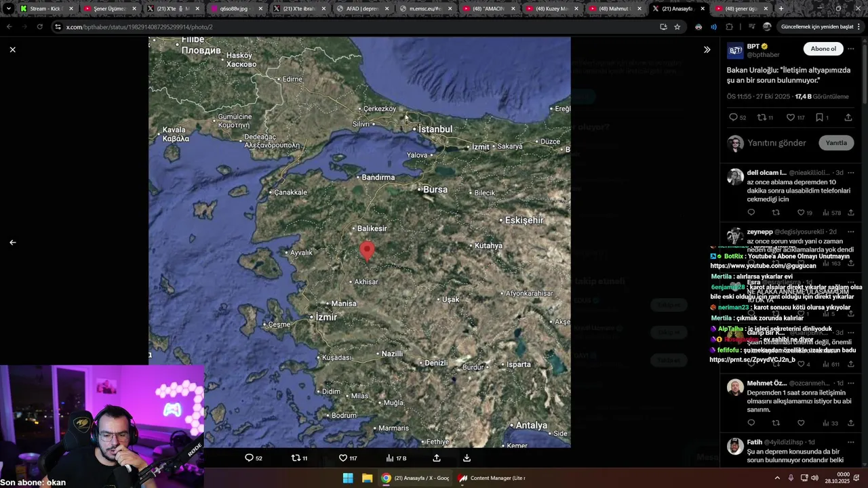Image resolution: width=868 pixels, height=488 pixels.
Task: Switch to the AFAD tab
Action: [x=361, y=9]
